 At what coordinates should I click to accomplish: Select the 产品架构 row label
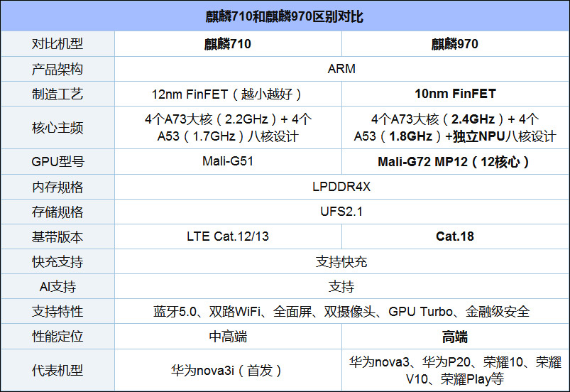57,69
